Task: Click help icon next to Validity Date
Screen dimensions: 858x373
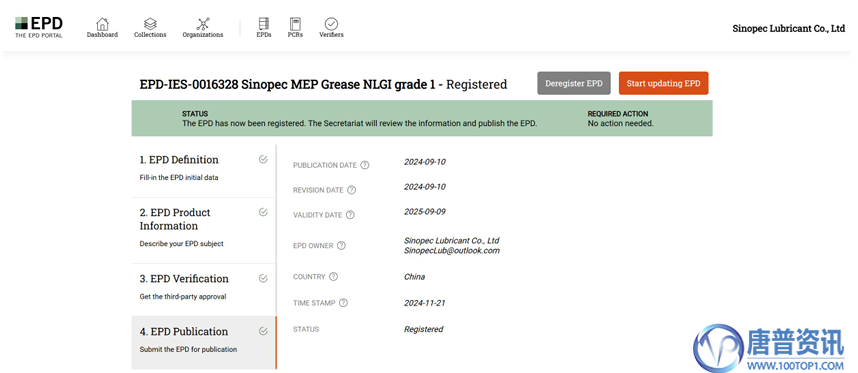Action: (350, 215)
